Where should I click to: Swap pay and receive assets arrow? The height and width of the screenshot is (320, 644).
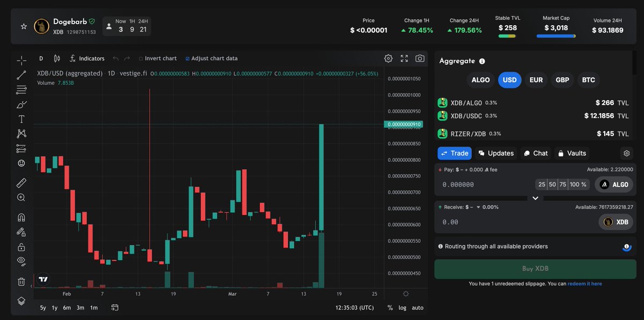[x=535, y=198]
